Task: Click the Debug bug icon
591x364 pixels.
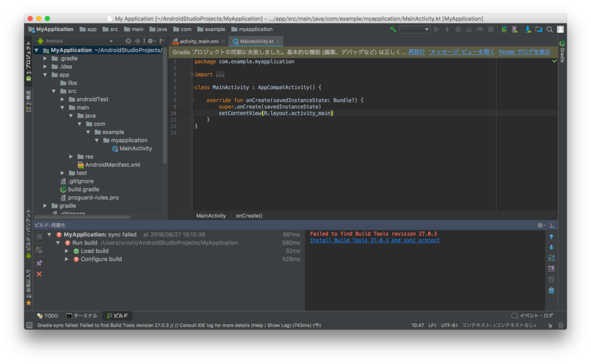Action: tap(458, 29)
